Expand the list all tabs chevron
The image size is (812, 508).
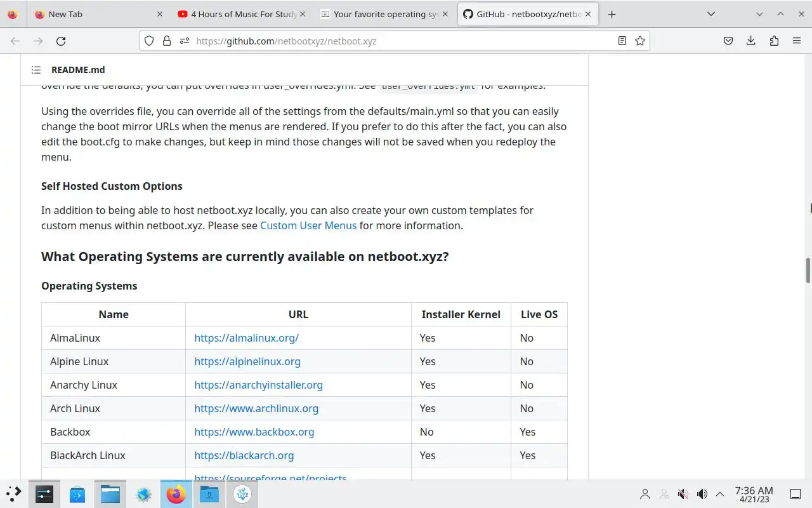point(711,14)
